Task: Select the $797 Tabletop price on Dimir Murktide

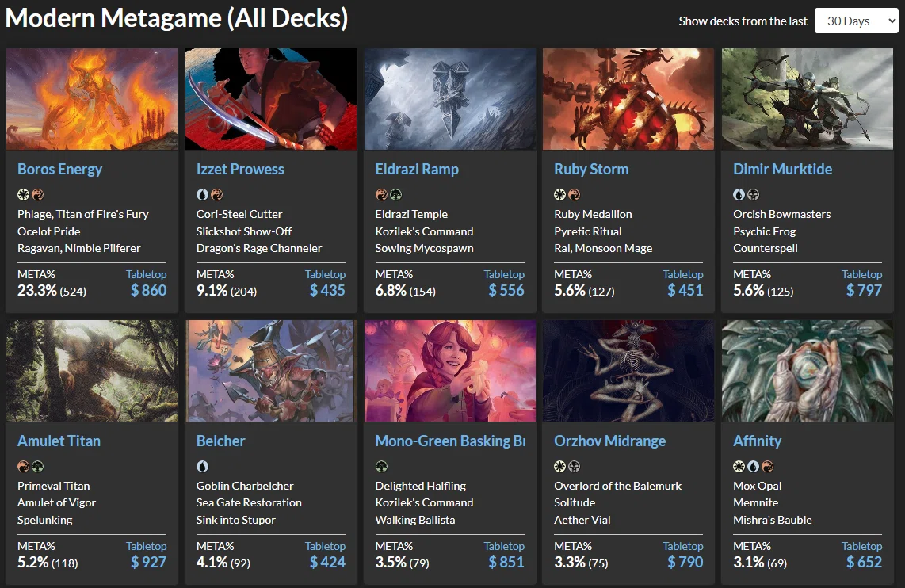Action: [x=864, y=290]
